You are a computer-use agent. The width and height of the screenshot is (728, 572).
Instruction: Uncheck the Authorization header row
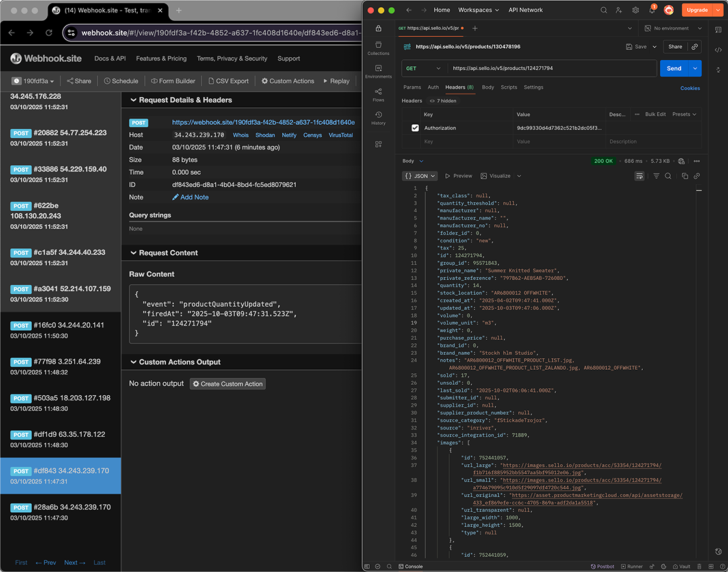pyautogui.click(x=414, y=127)
